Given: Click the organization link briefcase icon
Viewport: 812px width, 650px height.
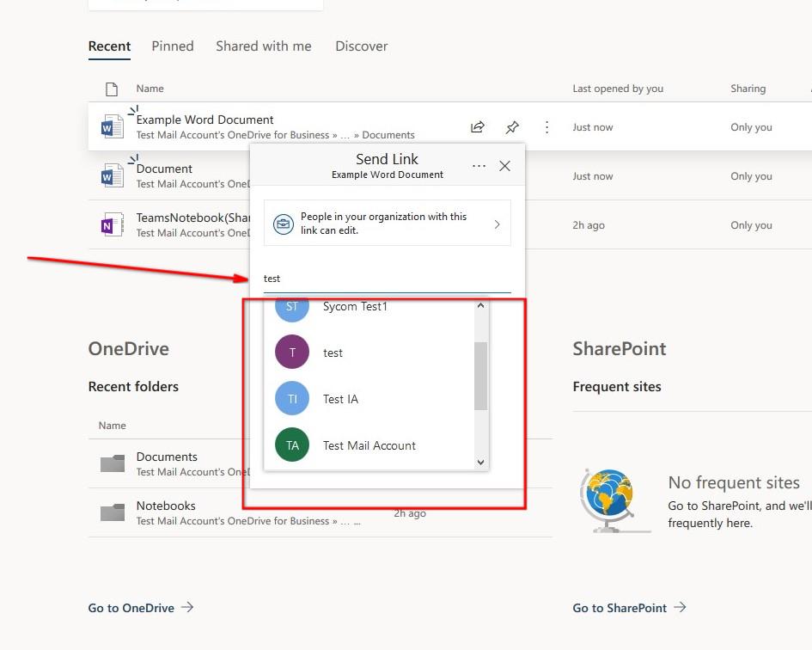Looking at the screenshot, I should [x=284, y=224].
